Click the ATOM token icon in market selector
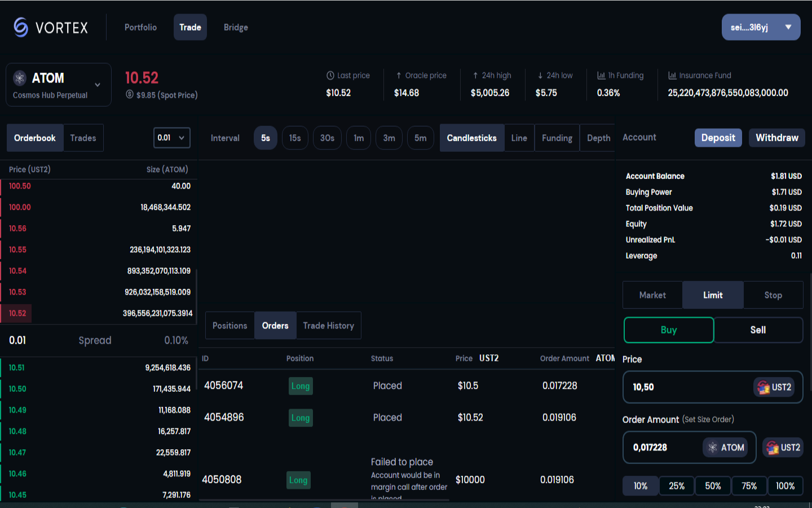This screenshot has width=812, height=508. (20, 78)
